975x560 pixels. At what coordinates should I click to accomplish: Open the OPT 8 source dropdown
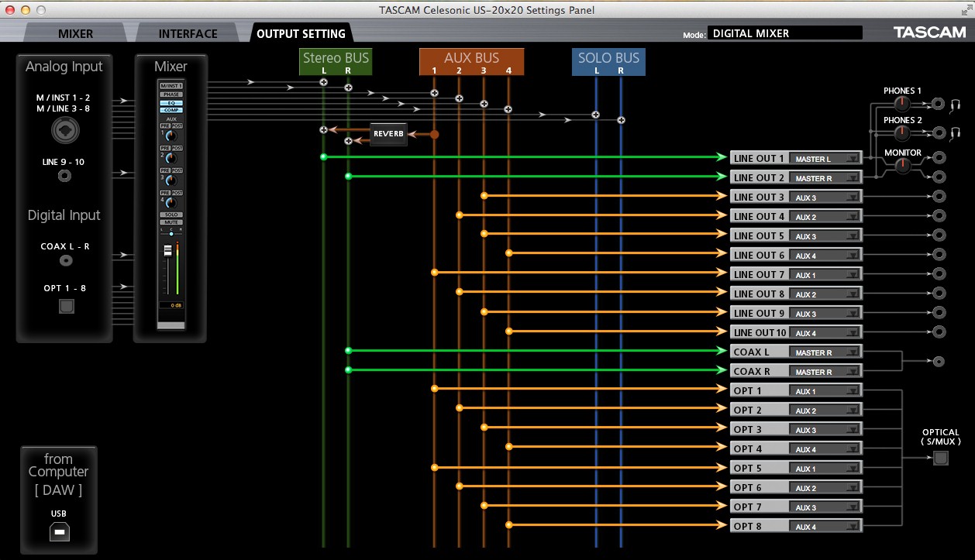(x=825, y=527)
